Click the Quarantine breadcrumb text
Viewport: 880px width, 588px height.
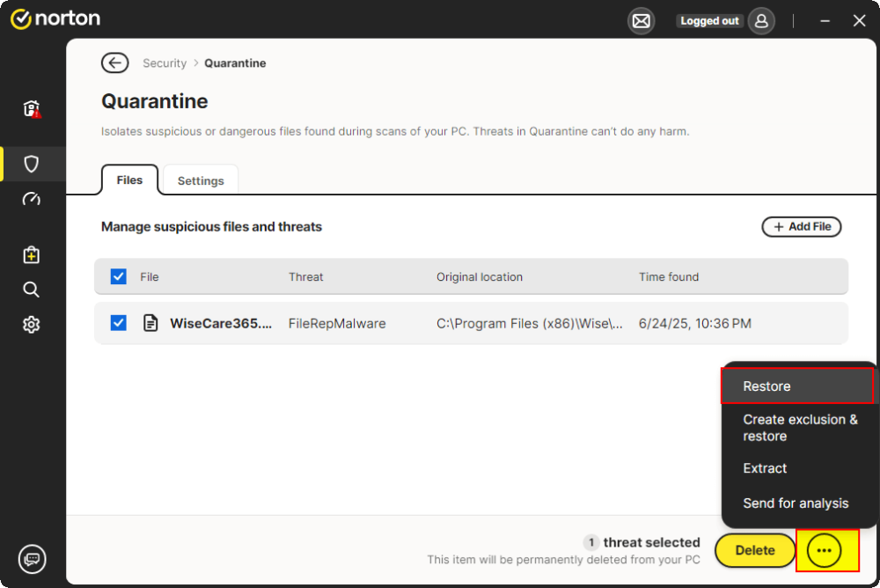click(x=235, y=63)
